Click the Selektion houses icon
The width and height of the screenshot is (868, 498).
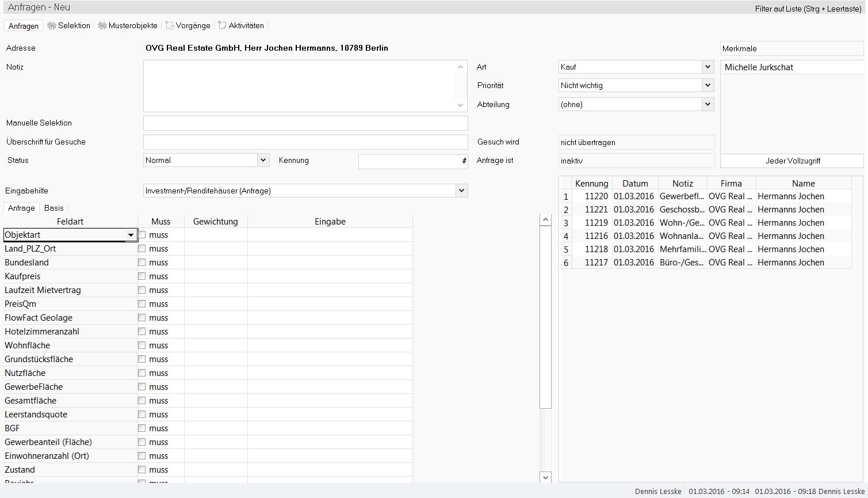pos(52,26)
